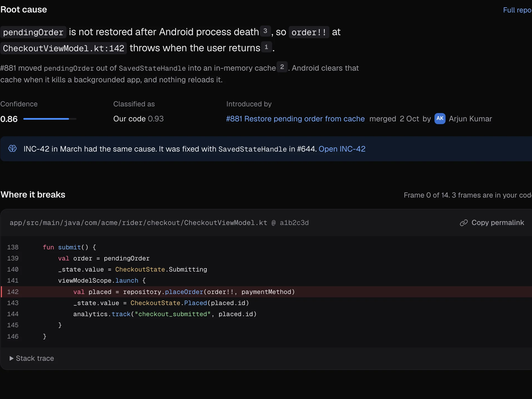Click the 'Our code 0.93' classification
The image size is (532, 399).
tap(138, 119)
